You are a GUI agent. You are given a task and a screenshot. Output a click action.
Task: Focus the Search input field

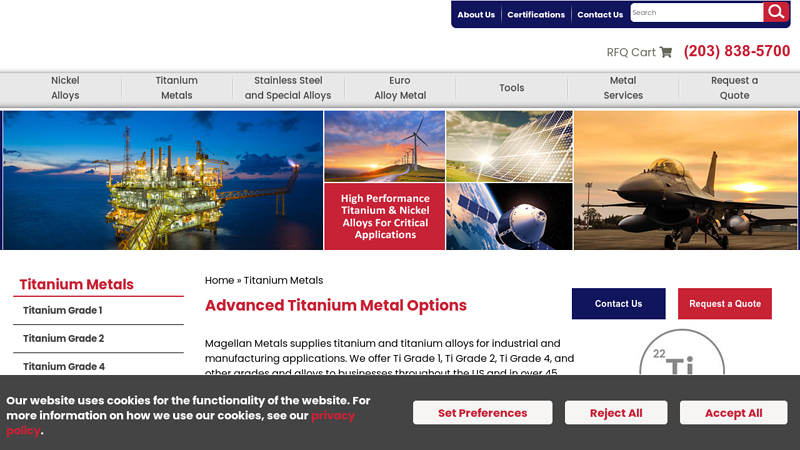coord(697,12)
